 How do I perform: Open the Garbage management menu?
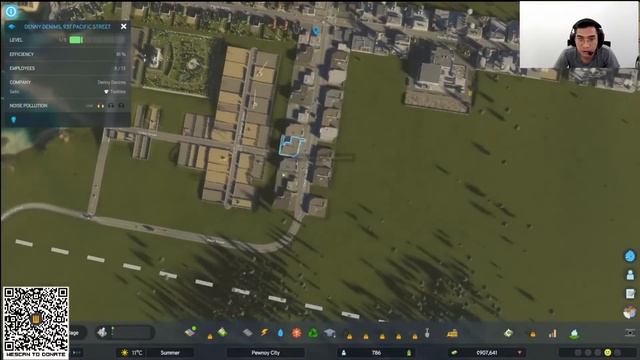pos(313,333)
